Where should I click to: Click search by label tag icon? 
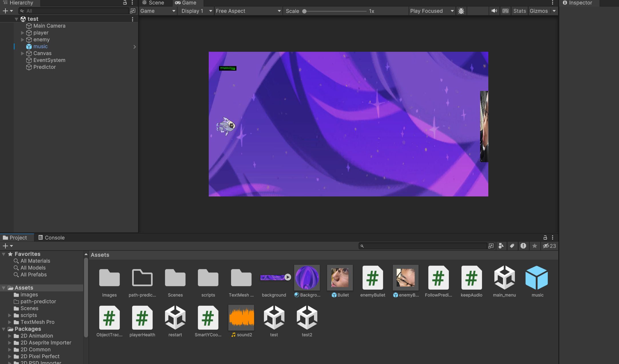pyautogui.click(x=512, y=246)
